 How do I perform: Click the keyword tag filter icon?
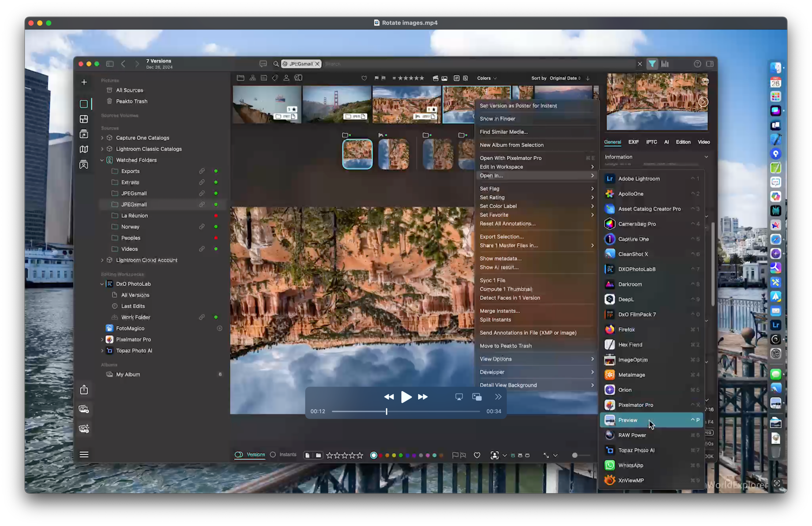click(x=275, y=78)
